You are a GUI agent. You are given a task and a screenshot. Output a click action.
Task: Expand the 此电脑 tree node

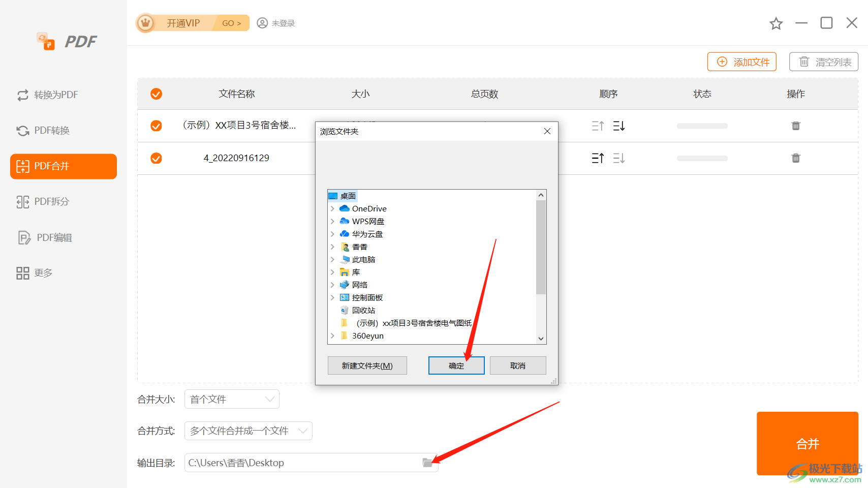pyautogui.click(x=332, y=259)
